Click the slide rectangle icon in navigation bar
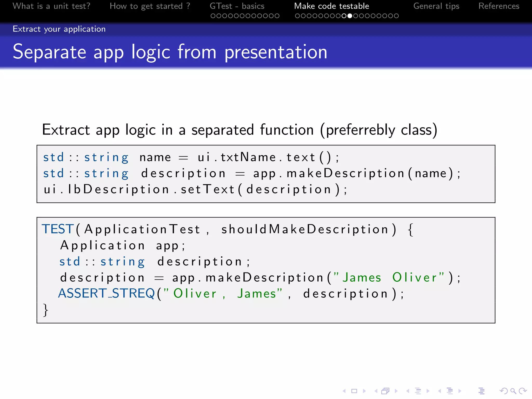Screen dimensions: 532x399 click(x=354, y=391)
